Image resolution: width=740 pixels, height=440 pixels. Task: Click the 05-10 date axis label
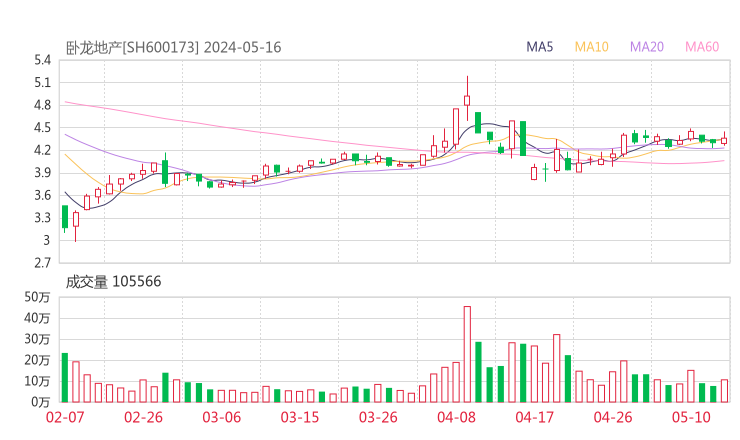[691, 417]
